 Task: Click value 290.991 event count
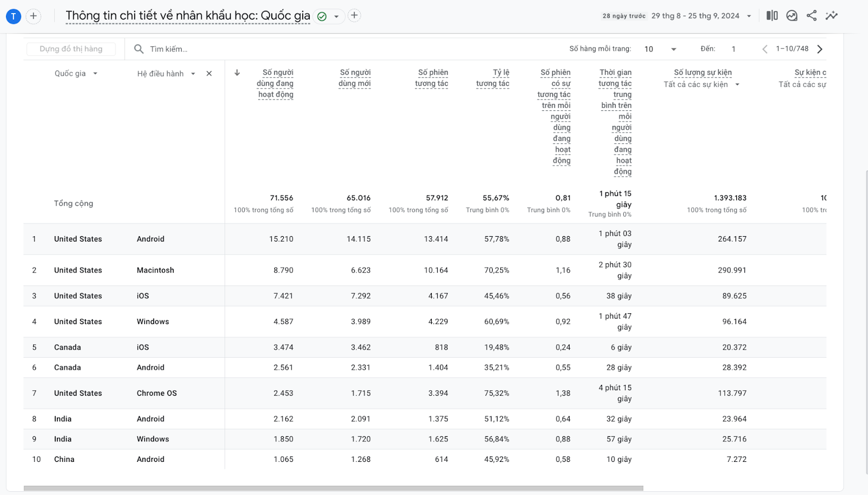point(732,270)
